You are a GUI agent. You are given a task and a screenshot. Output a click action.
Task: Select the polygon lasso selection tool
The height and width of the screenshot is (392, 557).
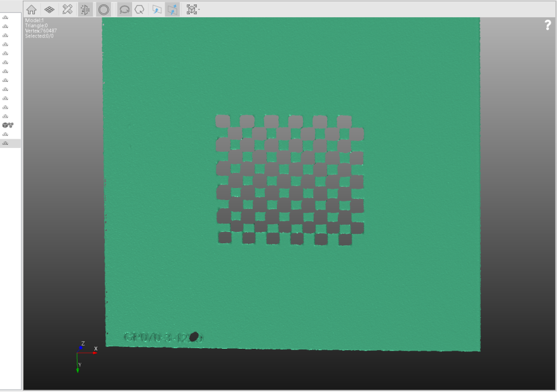(139, 10)
